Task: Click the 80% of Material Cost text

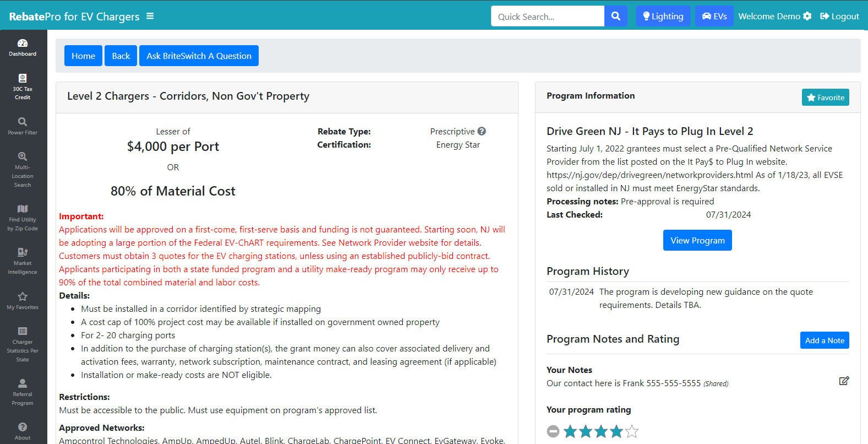Action: 173,191
